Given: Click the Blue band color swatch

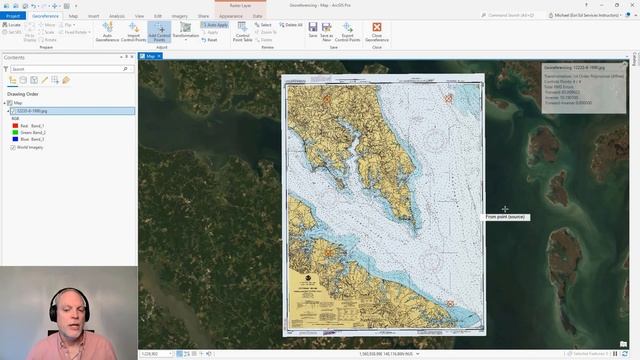Looking at the screenshot, I should [16, 139].
